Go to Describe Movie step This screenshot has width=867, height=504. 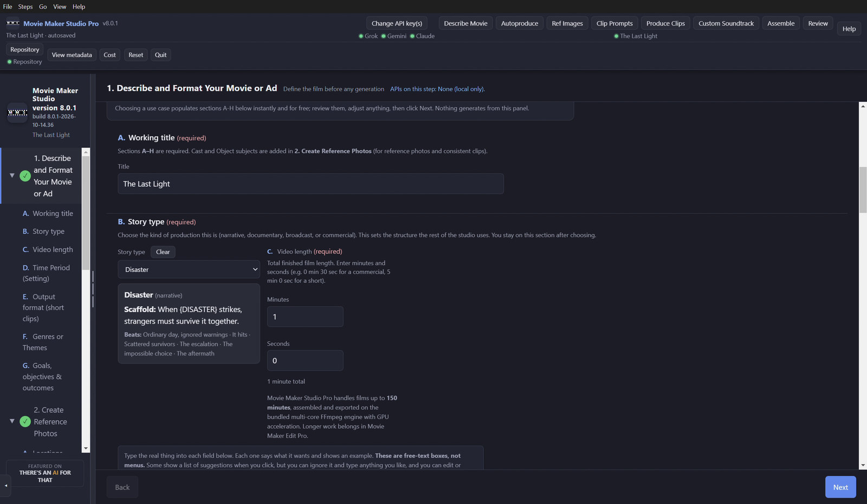click(465, 23)
